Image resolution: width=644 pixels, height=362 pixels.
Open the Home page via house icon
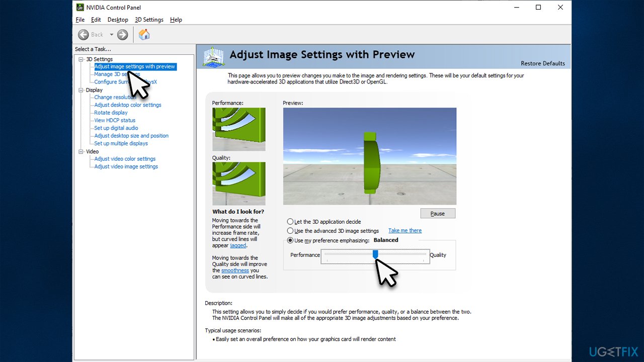[144, 34]
